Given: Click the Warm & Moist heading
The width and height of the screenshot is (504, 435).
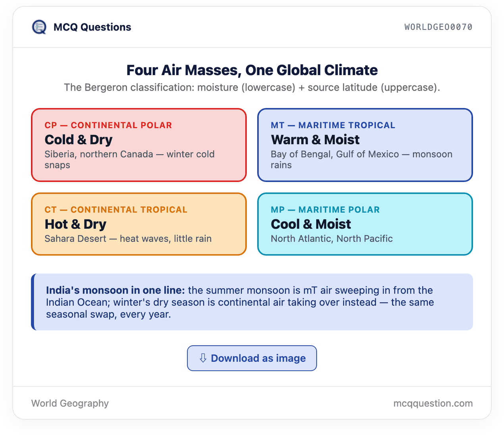Looking at the screenshot, I should [x=315, y=140].
